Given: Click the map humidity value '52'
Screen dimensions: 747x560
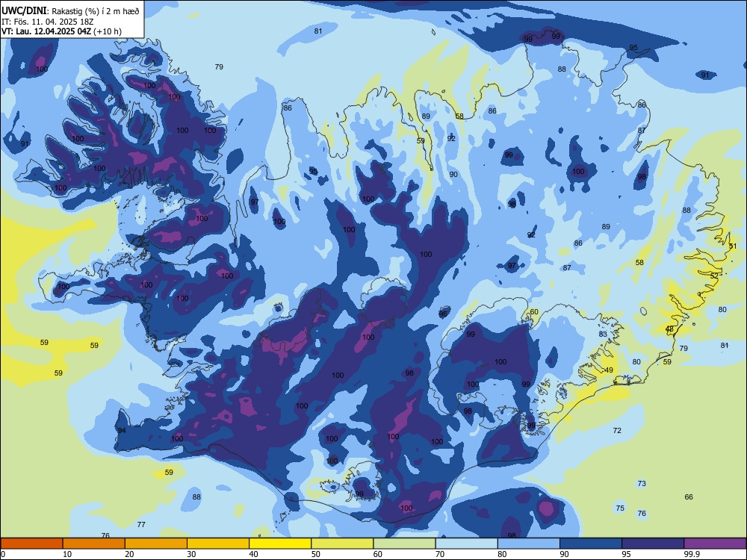Looking at the screenshot, I should 714,276.
